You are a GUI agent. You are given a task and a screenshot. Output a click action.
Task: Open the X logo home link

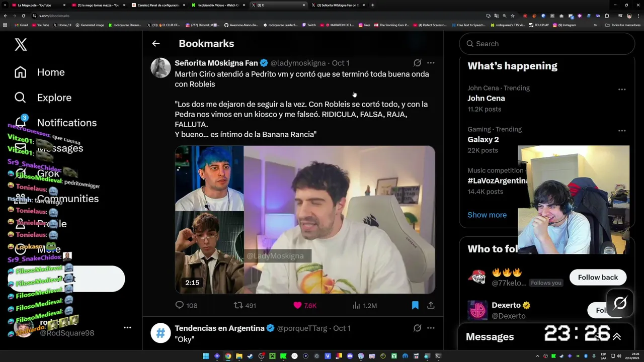(21, 45)
